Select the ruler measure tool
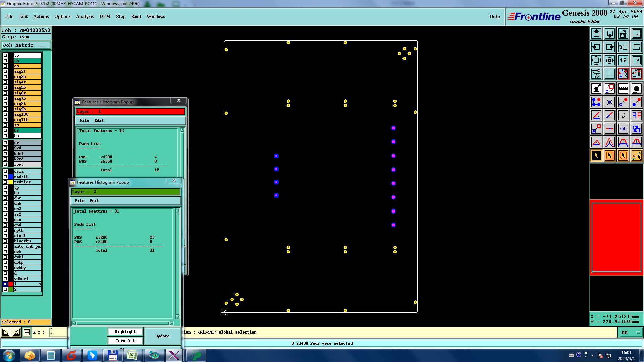This screenshot has width=644, height=362. (623, 88)
